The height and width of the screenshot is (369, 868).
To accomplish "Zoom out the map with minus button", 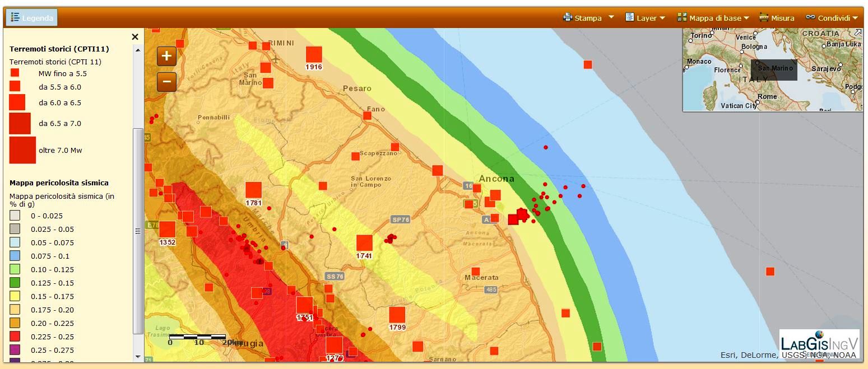I will click(x=166, y=82).
